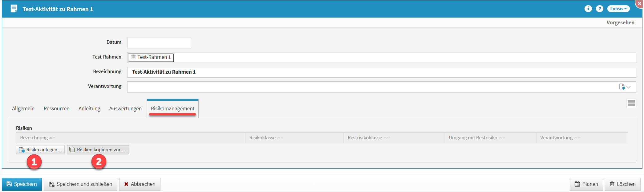Click the Risiko anlegen button
Image resolution: width=644 pixels, height=192 pixels.
tap(40, 150)
